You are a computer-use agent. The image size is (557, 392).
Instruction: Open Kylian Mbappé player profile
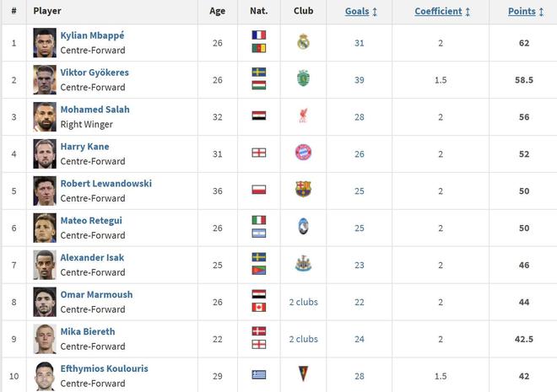click(91, 35)
